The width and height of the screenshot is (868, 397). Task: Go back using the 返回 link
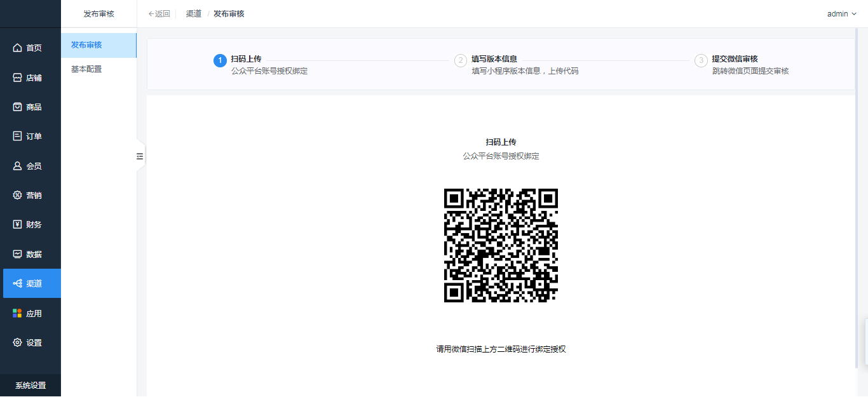[159, 14]
